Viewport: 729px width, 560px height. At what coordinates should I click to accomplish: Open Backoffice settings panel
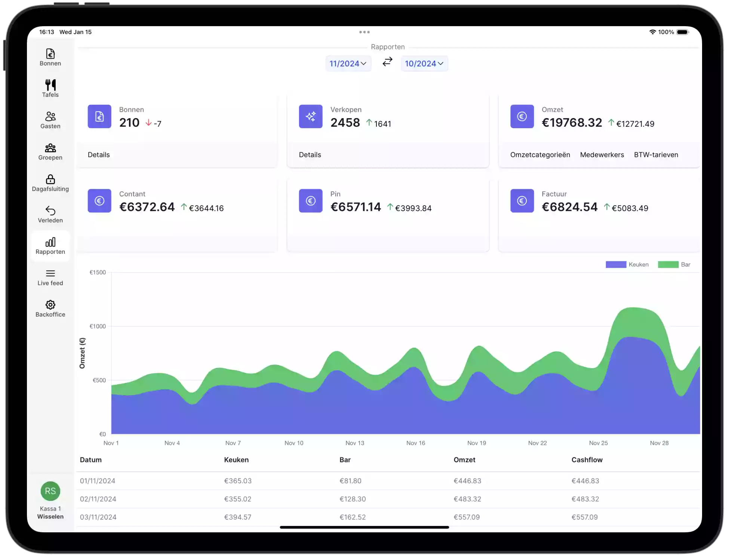[50, 308]
